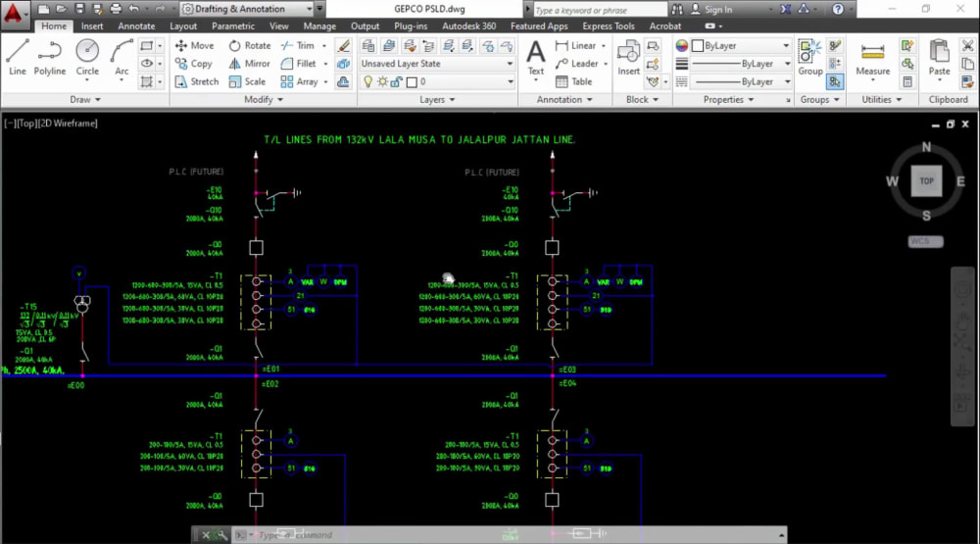This screenshot has width=980, height=544.
Task: Click the WCS coordinate system button
Action: pos(925,241)
